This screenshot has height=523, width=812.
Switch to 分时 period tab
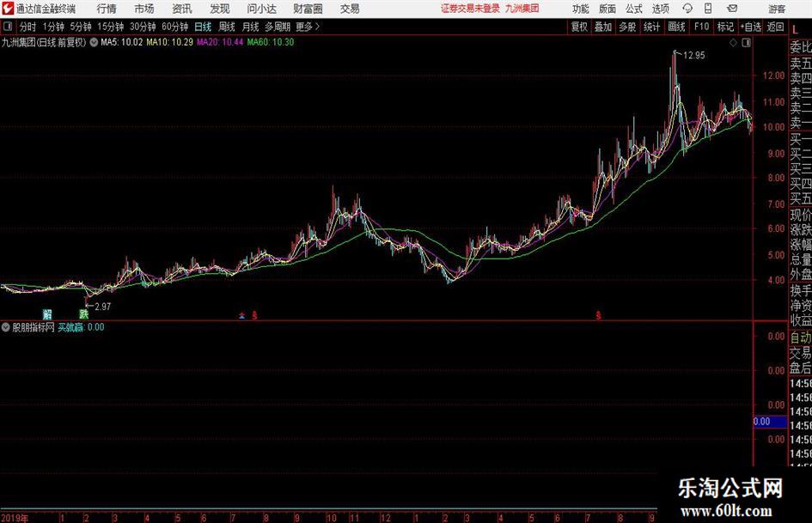pos(27,27)
